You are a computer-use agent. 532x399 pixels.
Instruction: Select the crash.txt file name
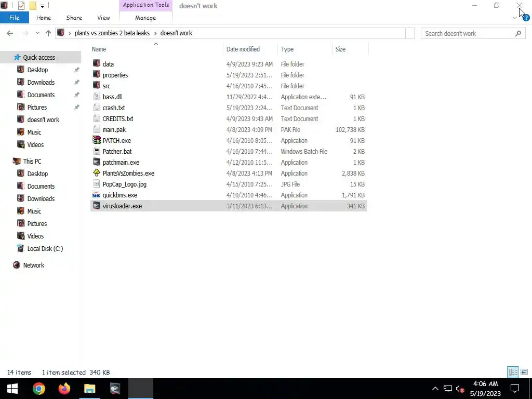[114, 108]
